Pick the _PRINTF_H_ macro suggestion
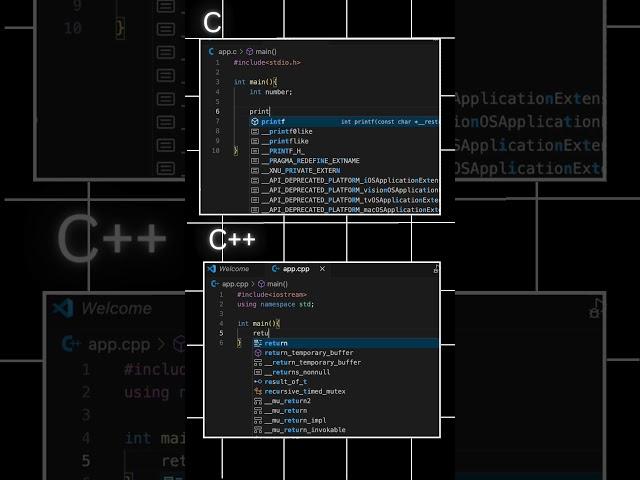The height and width of the screenshot is (480, 640). pyautogui.click(x=344, y=151)
